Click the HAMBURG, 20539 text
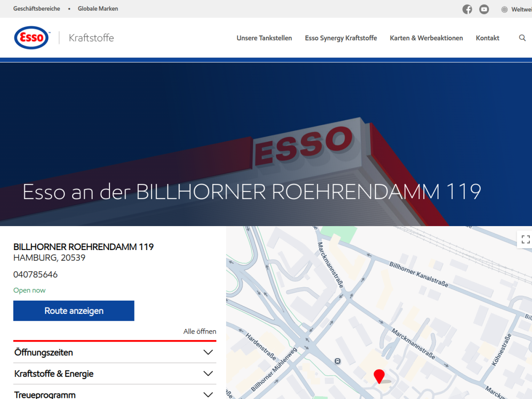This screenshot has height=399, width=532. coord(49,258)
